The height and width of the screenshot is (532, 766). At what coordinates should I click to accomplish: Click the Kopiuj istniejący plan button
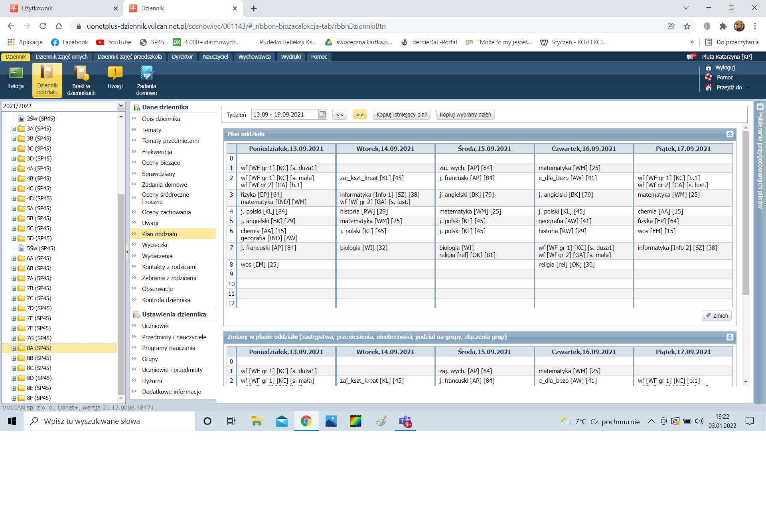402,115
